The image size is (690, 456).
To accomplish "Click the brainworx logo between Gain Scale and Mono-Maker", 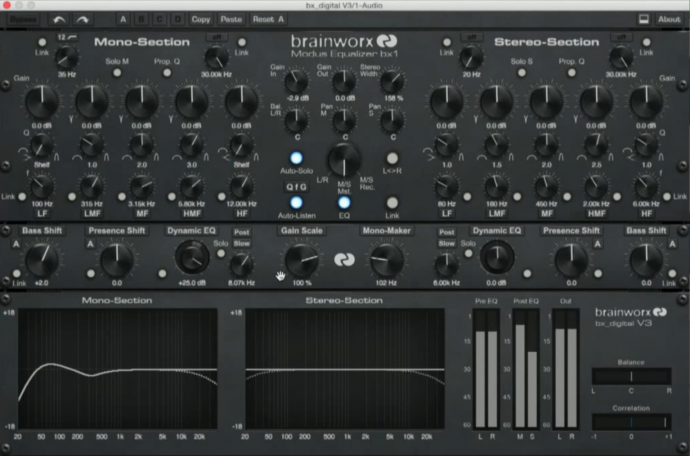I will (x=344, y=260).
